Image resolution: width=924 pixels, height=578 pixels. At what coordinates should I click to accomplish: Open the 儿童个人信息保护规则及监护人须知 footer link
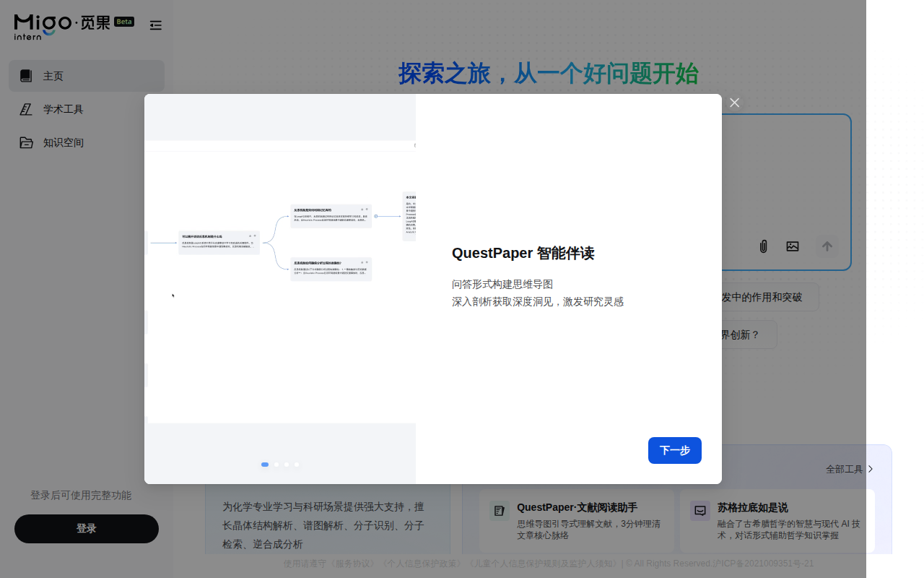543,564
